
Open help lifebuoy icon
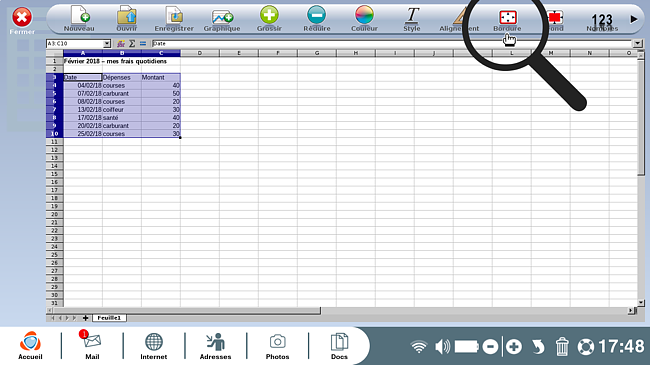click(586, 347)
